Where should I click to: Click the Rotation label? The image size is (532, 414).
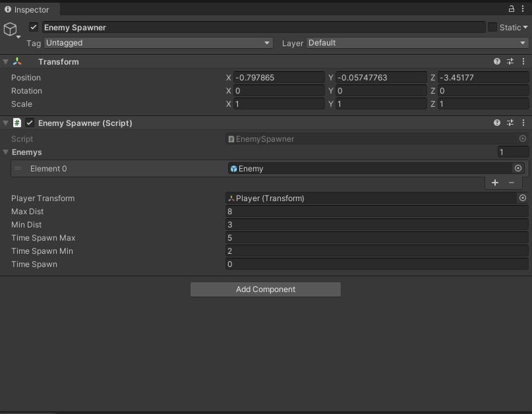coord(26,90)
